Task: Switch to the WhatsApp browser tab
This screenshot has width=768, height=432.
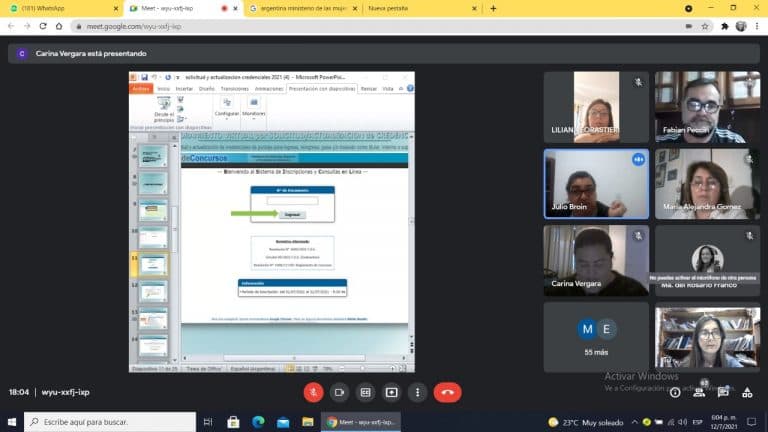Action: [61, 8]
